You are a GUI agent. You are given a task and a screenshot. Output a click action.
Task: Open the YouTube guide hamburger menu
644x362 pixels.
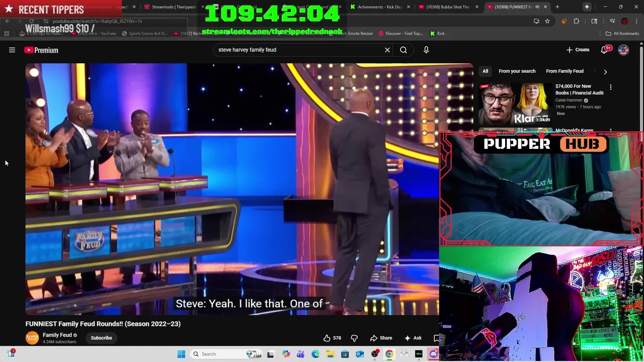[12, 50]
